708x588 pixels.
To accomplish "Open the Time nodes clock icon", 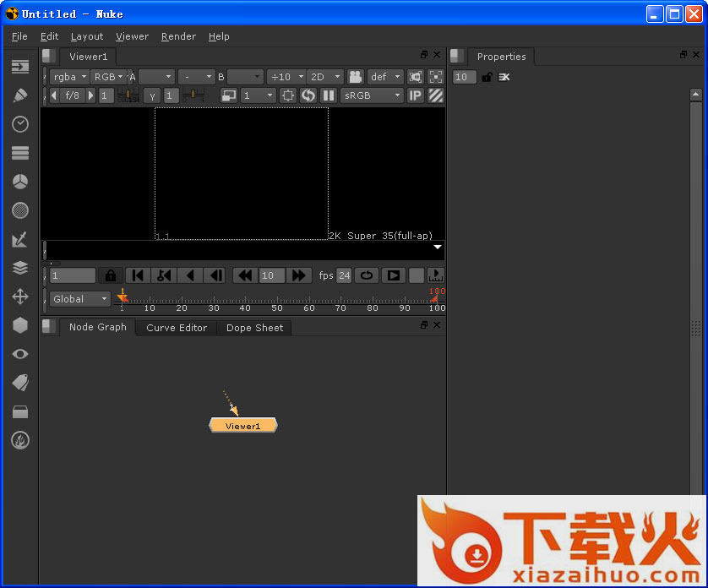I will [20, 124].
